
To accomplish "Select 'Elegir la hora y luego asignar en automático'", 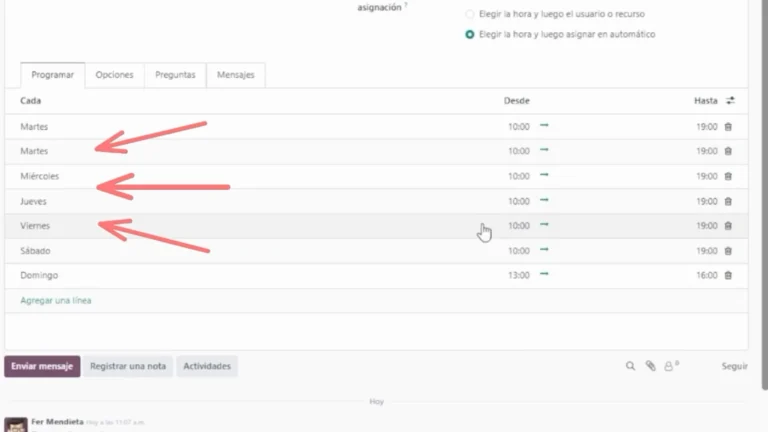I will tap(470, 34).
